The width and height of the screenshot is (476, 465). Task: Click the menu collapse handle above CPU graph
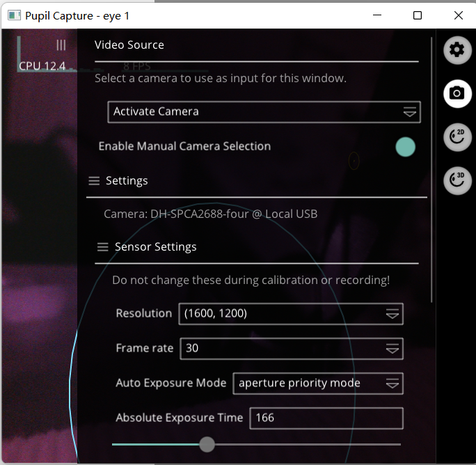point(61,45)
